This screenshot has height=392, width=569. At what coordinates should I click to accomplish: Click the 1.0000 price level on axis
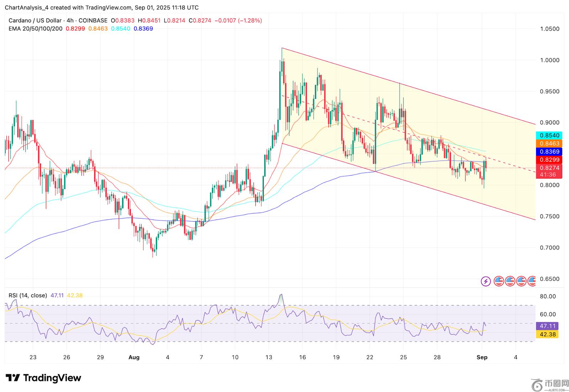[549, 60]
